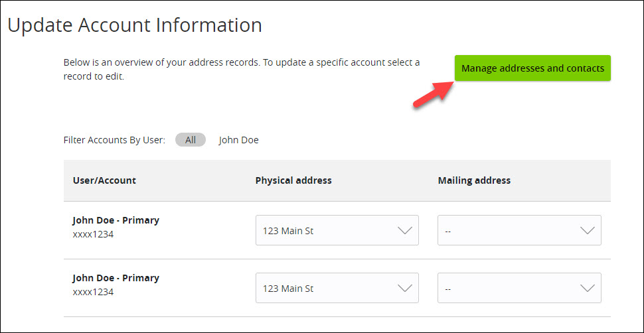This screenshot has width=644, height=333.
Task: Click the Update Account Information heading
Action: click(135, 25)
